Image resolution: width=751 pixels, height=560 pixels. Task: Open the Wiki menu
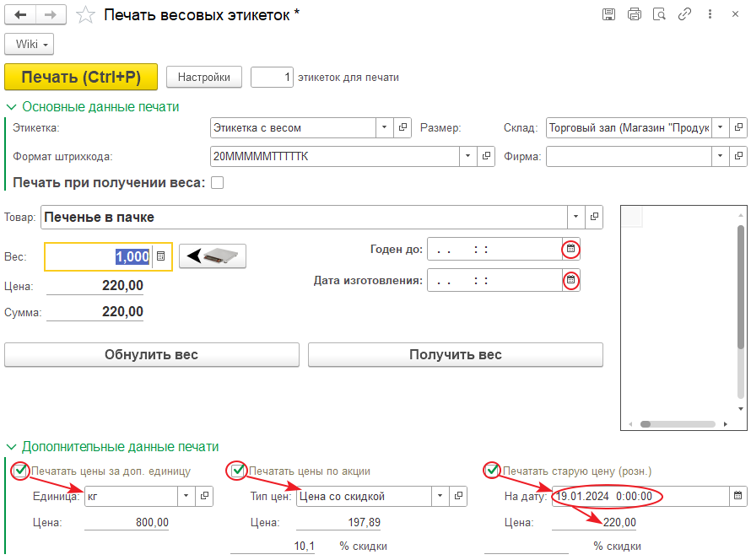pyautogui.click(x=30, y=44)
